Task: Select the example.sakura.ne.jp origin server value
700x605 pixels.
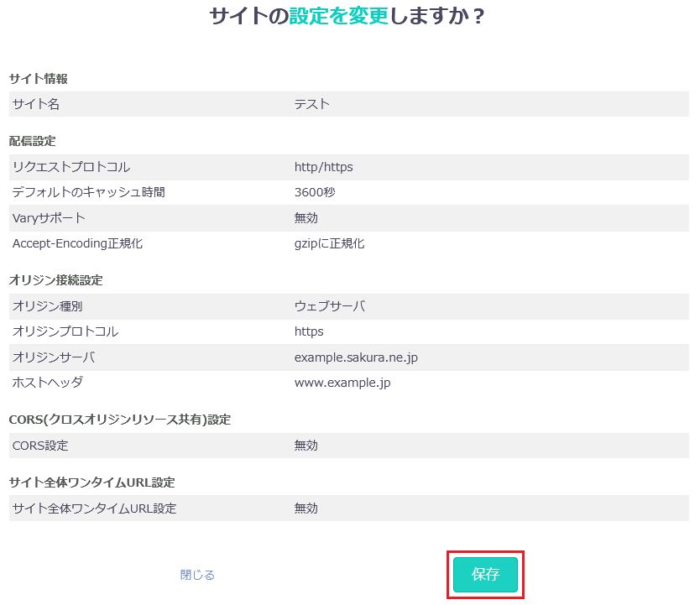Action: pos(356,357)
